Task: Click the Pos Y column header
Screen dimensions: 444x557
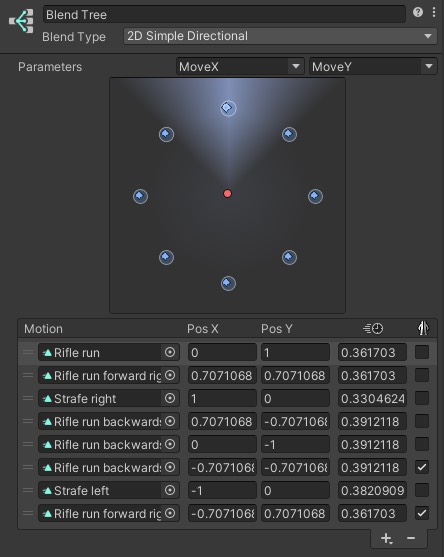Action: (277, 329)
